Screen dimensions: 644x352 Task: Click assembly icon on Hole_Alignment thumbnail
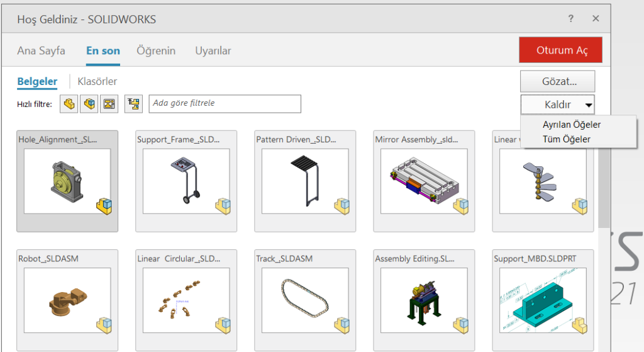pyautogui.click(x=104, y=205)
